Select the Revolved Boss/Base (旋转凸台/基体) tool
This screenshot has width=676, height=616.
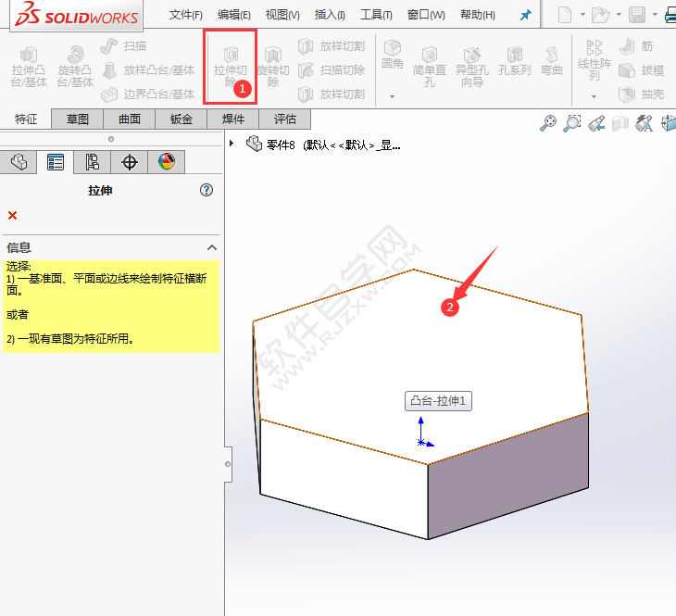75,67
